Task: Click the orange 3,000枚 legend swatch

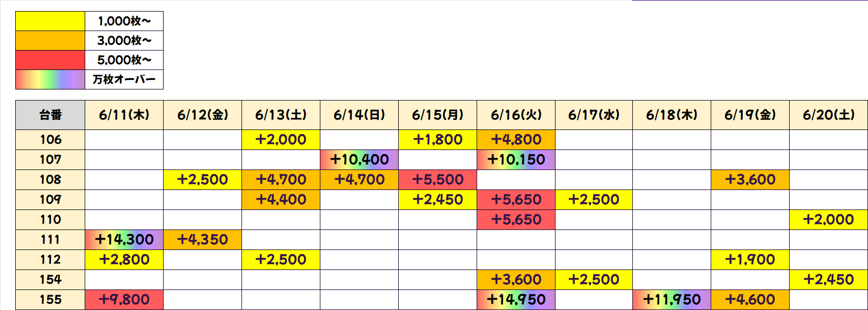Action: [50, 41]
